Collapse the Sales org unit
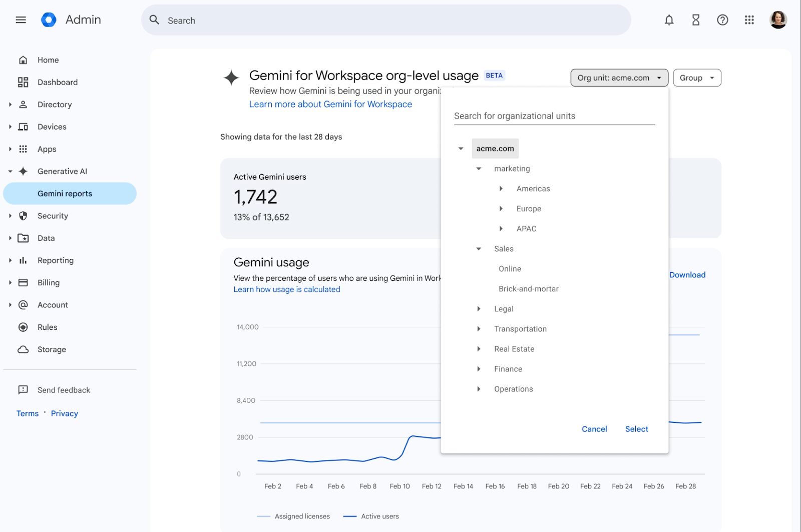Viewport: 801px width, 532px height. tap(479, 249)
